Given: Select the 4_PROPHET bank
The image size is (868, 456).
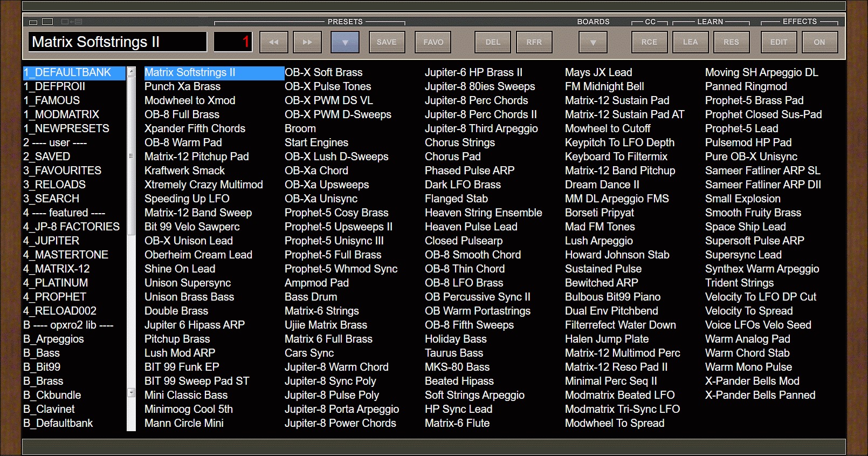Looking at the screenshot, I should point(55,297).
